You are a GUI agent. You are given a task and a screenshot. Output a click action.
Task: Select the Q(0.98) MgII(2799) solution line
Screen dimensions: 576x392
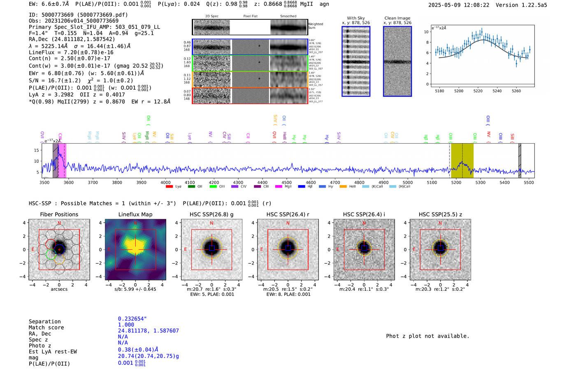pyautogui.click(x=100, y=102)
